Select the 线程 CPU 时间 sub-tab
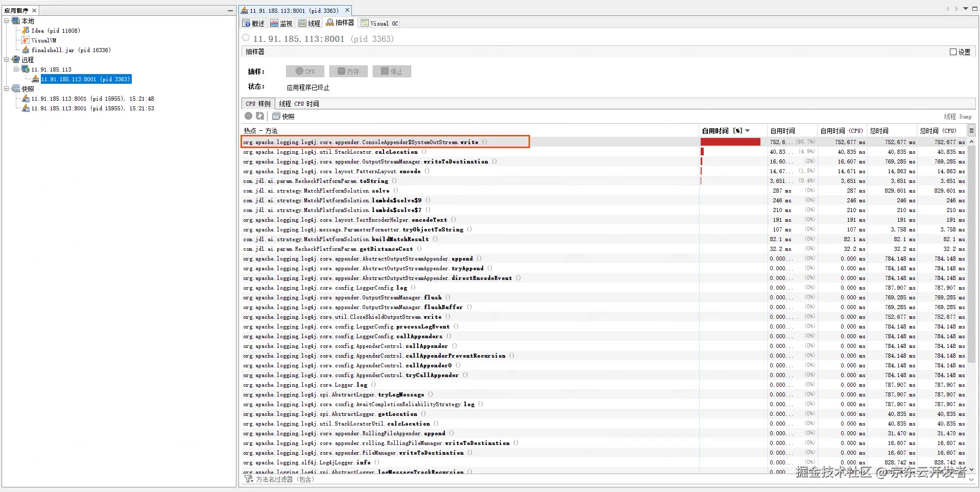The width and height of the screenshot is (980, 492). tap(299, 103)
